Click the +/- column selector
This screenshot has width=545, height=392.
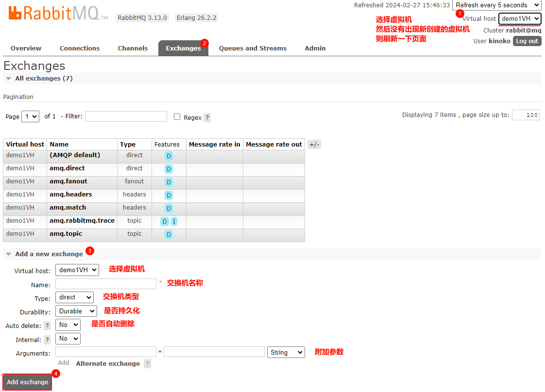pyautogui.click(x=314, y=145)
